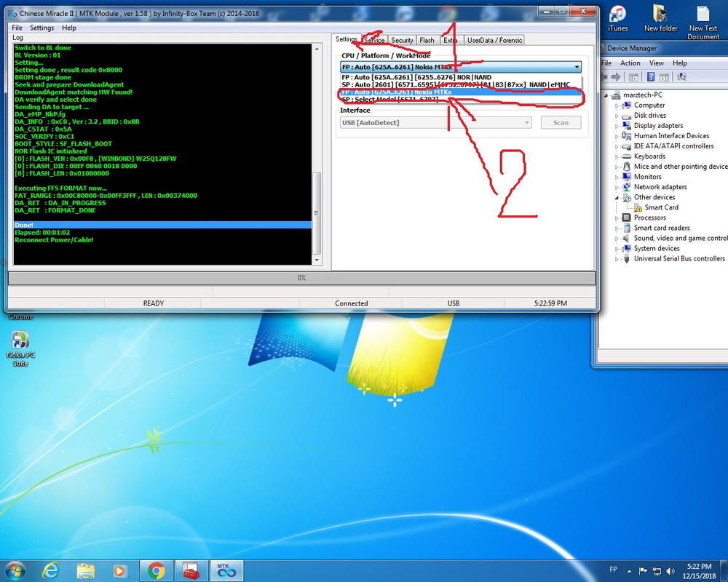Click scan for hardware changes icon

681,77
